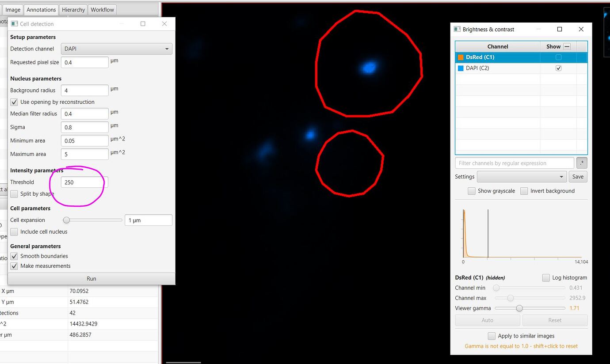Click the Auto button for channel levels

click(487, 320)
